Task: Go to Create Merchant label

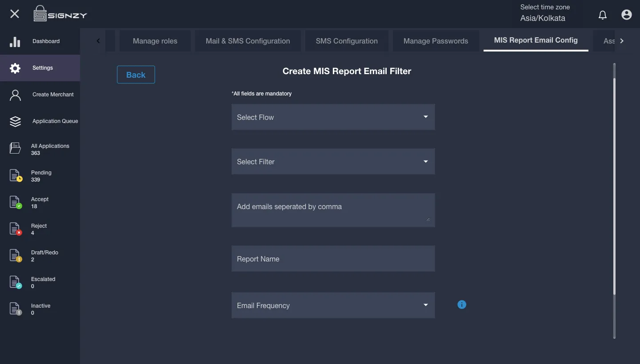Action: pos(53,95)
